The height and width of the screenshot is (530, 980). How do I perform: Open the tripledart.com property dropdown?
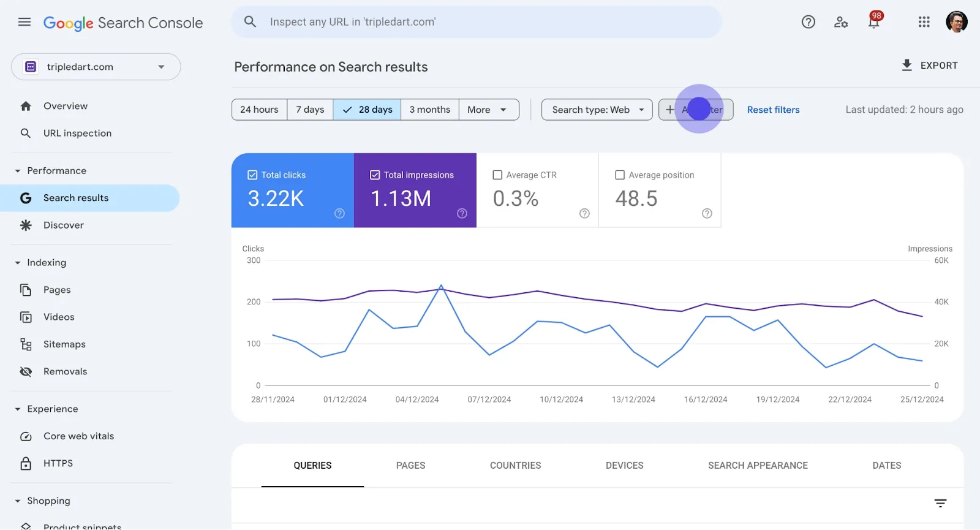click(x=96, y=67)
